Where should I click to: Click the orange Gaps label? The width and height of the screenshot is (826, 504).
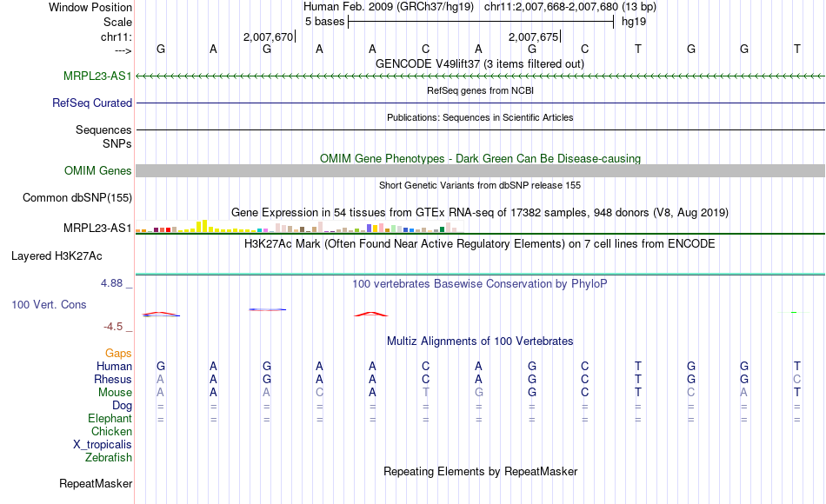[x=118, y=353]
